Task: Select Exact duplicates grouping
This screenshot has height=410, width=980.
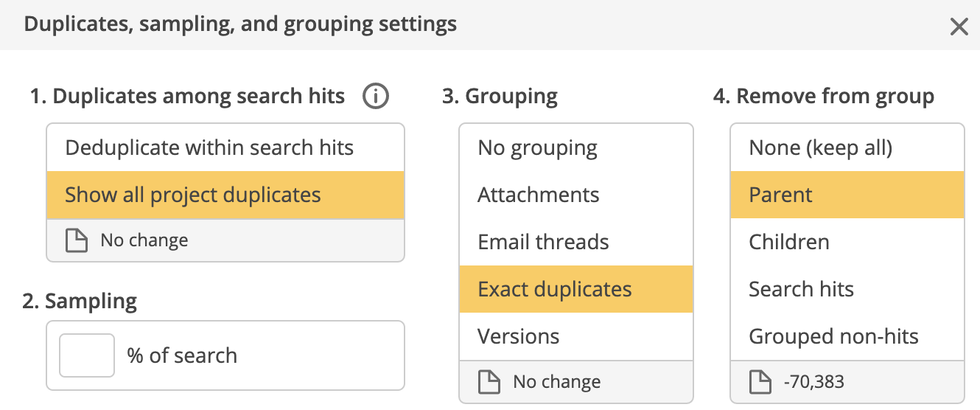Action: tap(576, 289)
